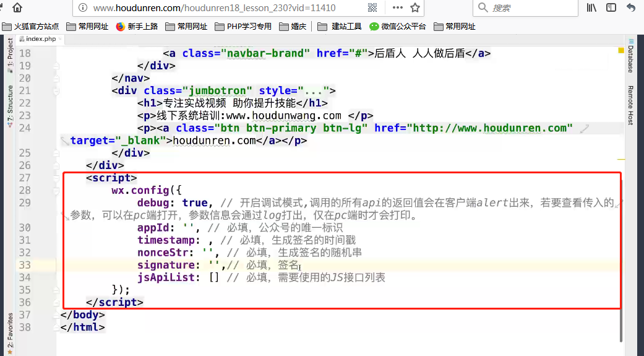Open 常用网址 folder after 微信公众平台
The width and height of the screenshot is (644, 356).
tap(455, 26)
